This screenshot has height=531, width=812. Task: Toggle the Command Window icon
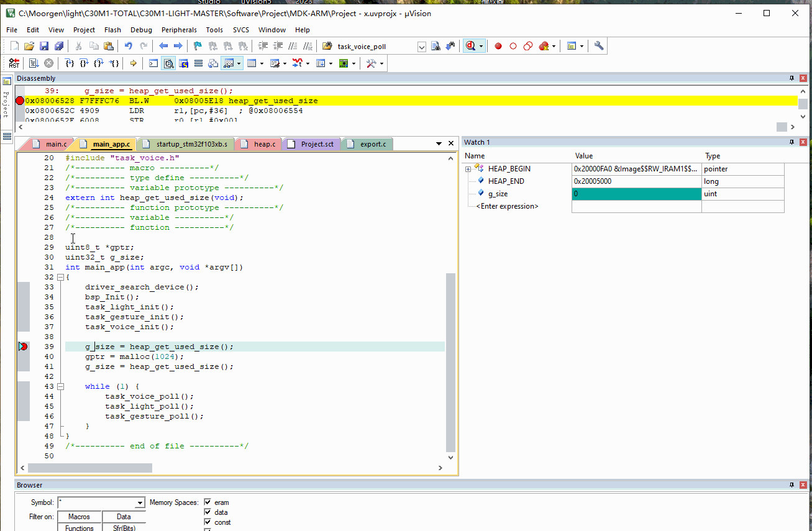click(x=153, y=63)
